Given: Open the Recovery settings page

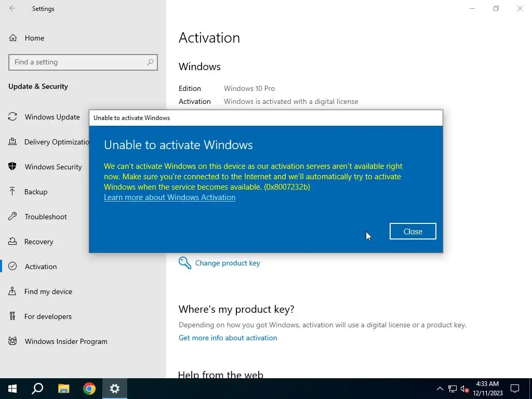Looking at the screenshot, I should (38, 242).
